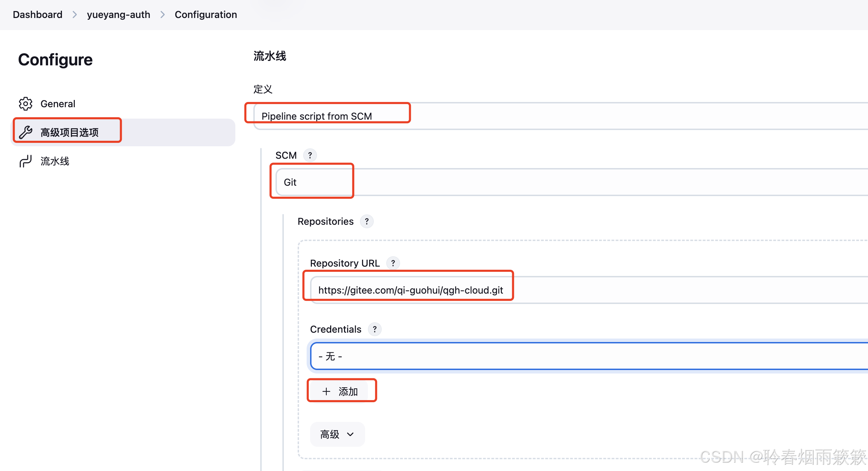Go to Dashboard breadcrumb
This screenshot has width=868, height=471.
(x=37, y=15)
